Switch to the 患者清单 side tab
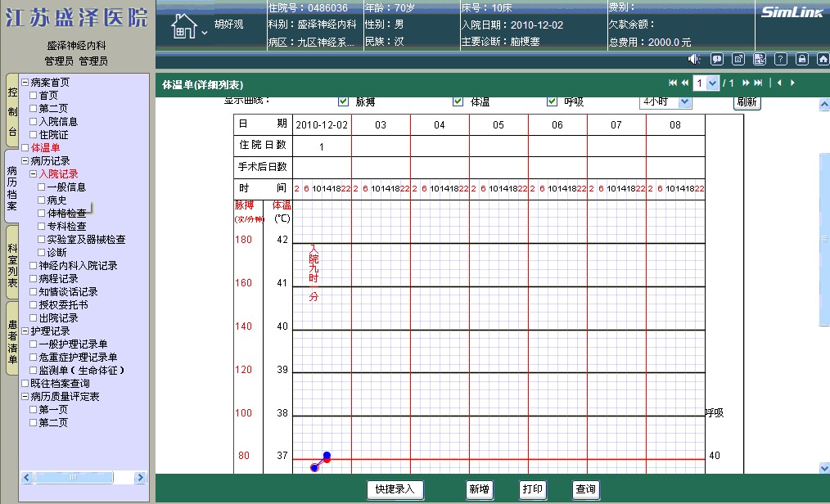The image size is (830, 504). pos(11,335)
